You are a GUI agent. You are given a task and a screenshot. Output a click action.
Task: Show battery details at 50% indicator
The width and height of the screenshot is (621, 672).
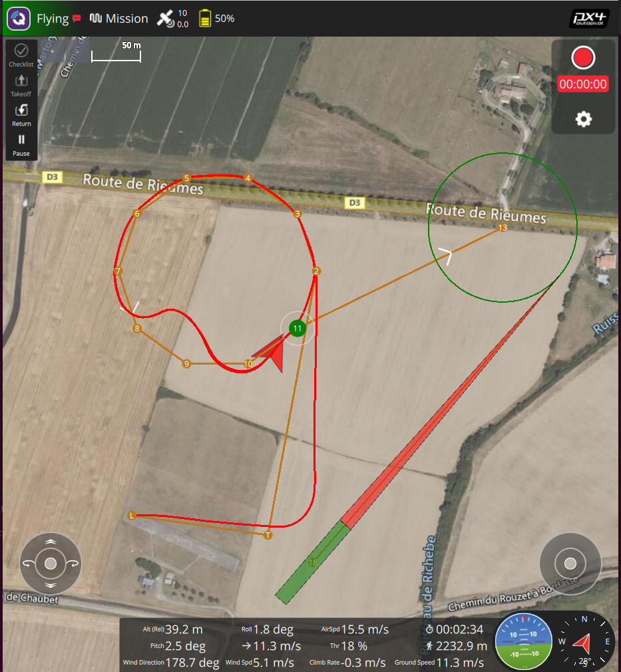216,19
